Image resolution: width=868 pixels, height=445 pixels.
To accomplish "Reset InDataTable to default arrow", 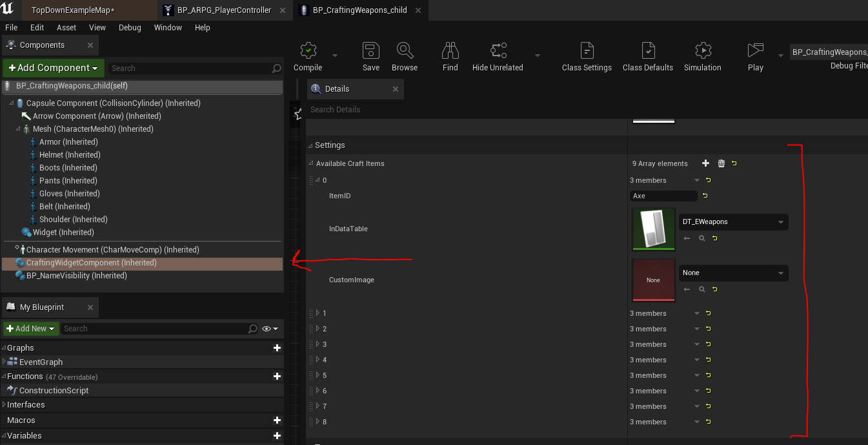I will coord(715,238).
